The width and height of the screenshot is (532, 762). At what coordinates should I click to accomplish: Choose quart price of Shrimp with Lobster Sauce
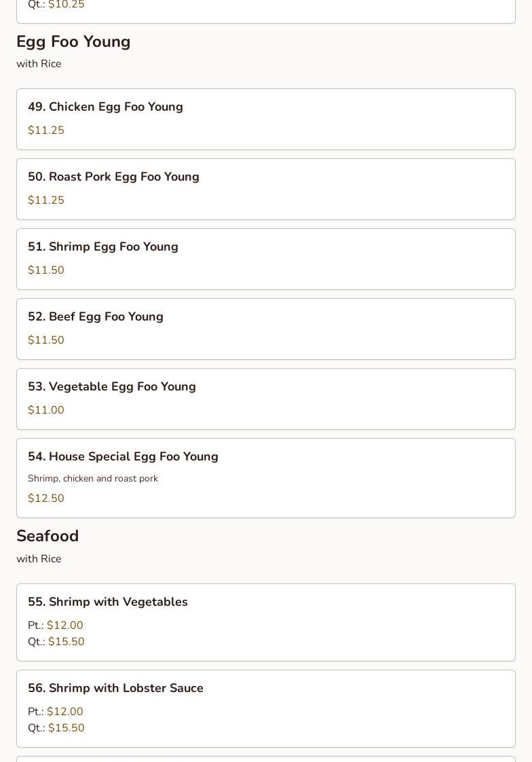coord(66,728)
